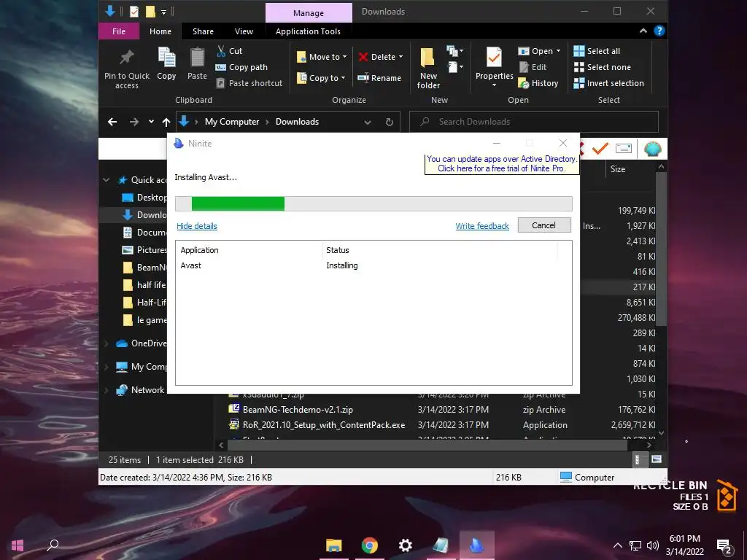Open the Windows Start menu
Viewport: 747px width, 560px height.
click(18, 545)
